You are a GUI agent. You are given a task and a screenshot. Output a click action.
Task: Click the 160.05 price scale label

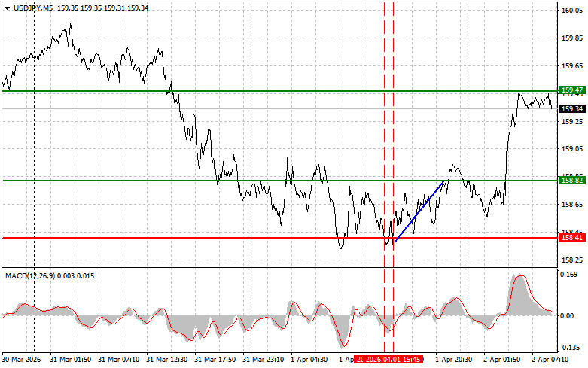pos(570,11)
